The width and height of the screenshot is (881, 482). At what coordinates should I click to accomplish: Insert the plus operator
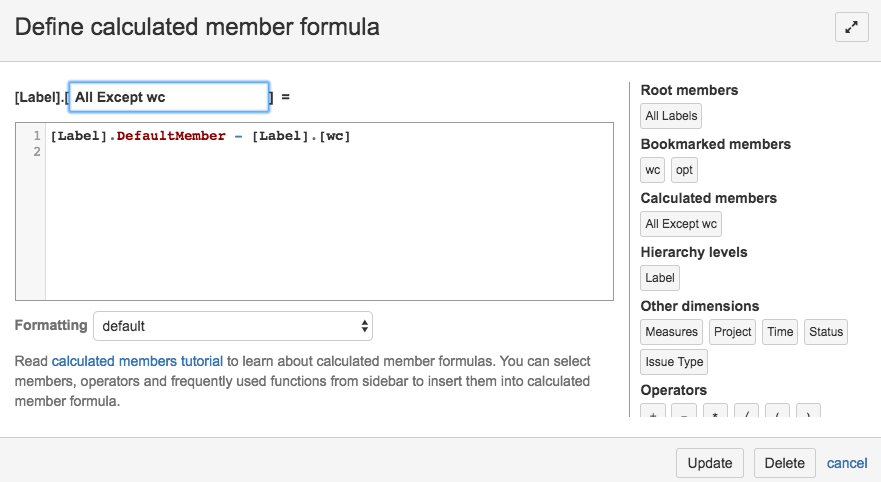click(x=653, y=412)
